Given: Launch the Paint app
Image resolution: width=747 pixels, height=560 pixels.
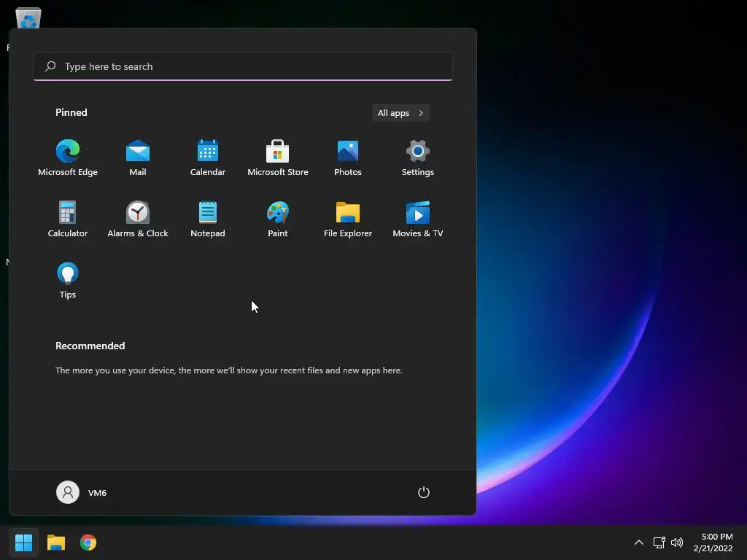Looking at the screenshot, I should pos(278,219).
